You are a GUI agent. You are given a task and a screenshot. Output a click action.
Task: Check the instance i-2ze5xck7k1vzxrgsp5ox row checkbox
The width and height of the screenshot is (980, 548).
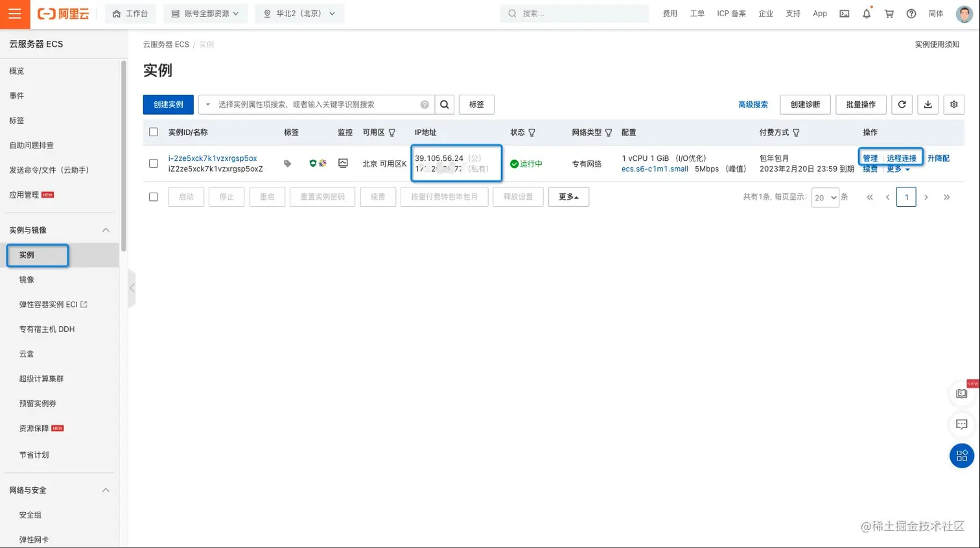pyautogui.click(x=154, y=163)
